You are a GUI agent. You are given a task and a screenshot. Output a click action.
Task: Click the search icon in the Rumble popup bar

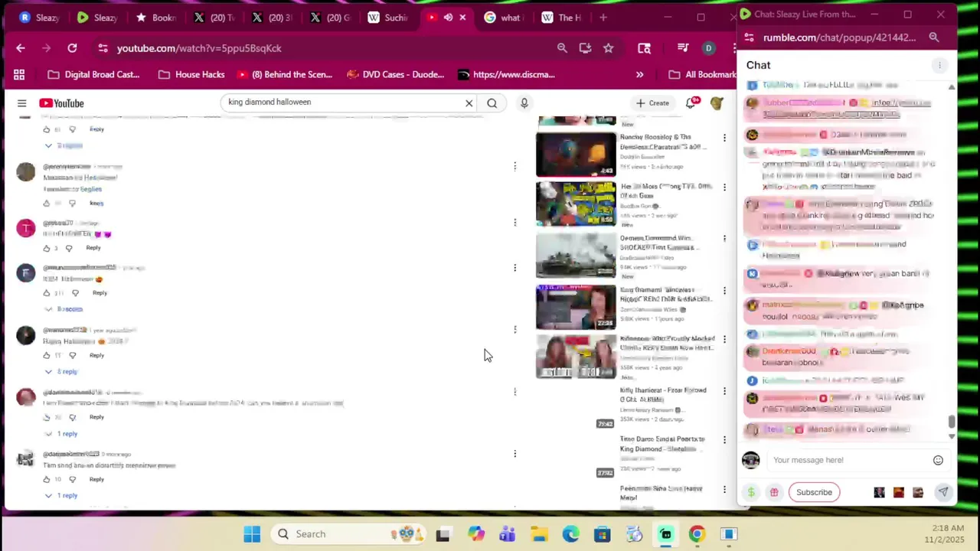[x=934, y=37]
